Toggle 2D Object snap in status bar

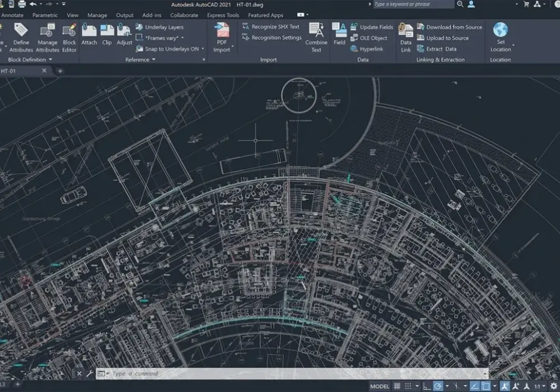point(486,386)
